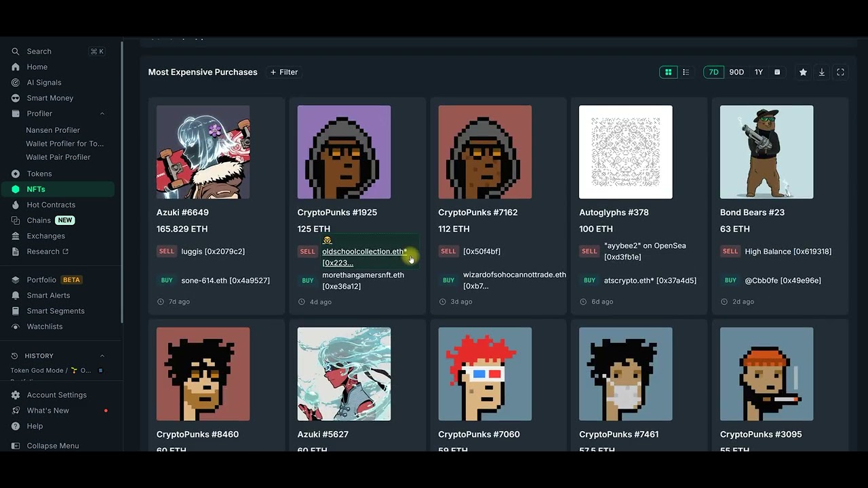This screenshot has height=488, width=868.
Task: Open seller [0x50f4bf] wallet
Action: pyautogui.click(x=481, y=251)
